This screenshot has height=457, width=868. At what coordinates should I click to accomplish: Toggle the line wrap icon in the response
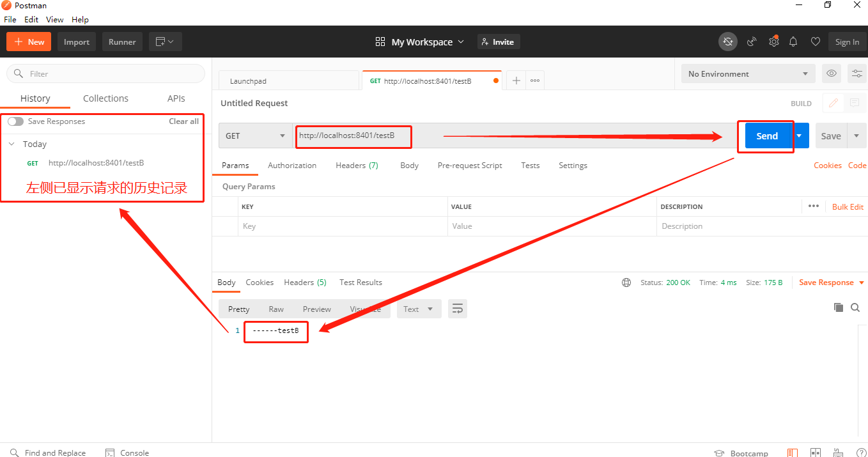click(x=458, y=309)
